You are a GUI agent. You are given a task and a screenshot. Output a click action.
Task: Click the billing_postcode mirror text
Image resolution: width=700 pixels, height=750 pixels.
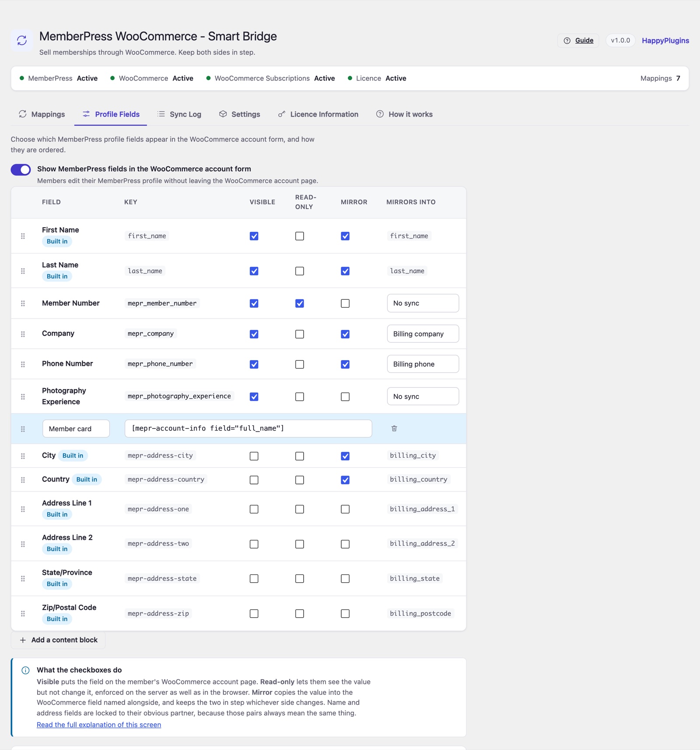pyautogui.click(x=420, y=613)
